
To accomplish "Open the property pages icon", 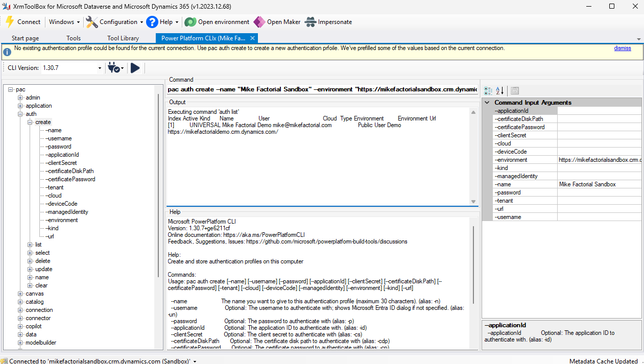I will tap(514, 90).
